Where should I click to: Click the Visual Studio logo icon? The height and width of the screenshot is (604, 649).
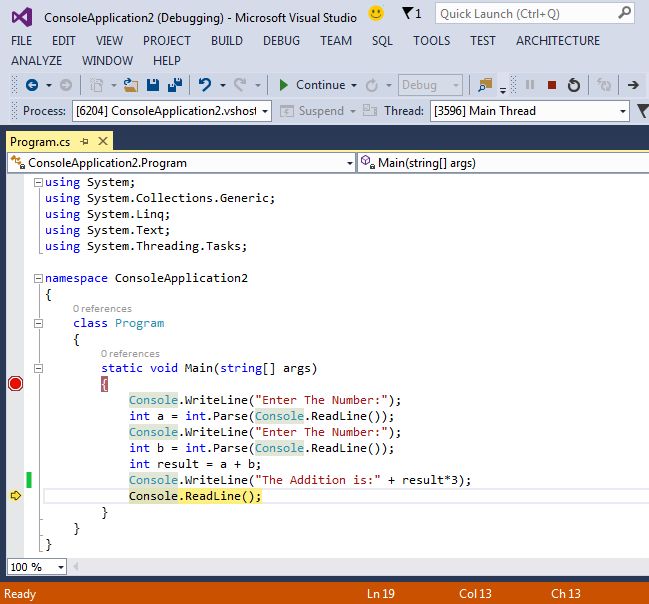pos(22,17)
